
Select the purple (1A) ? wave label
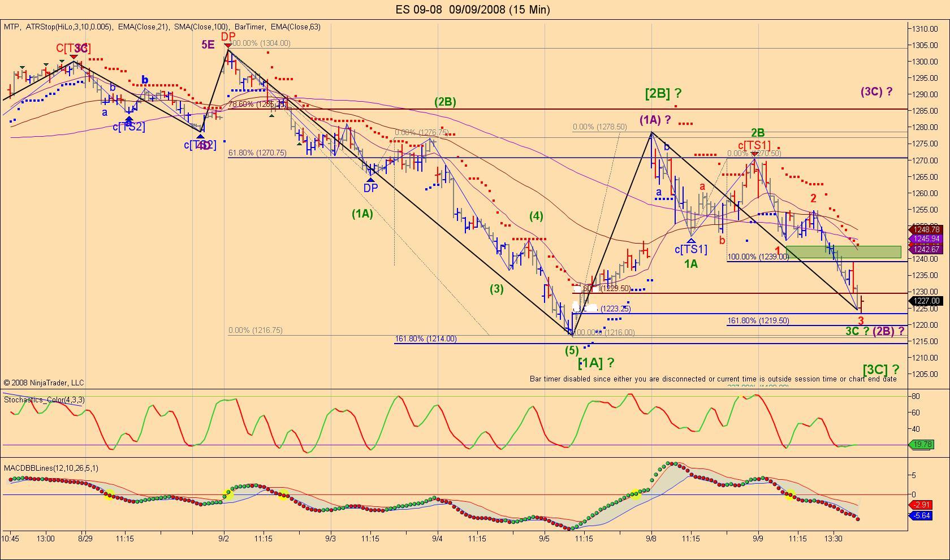click(655, 120)
